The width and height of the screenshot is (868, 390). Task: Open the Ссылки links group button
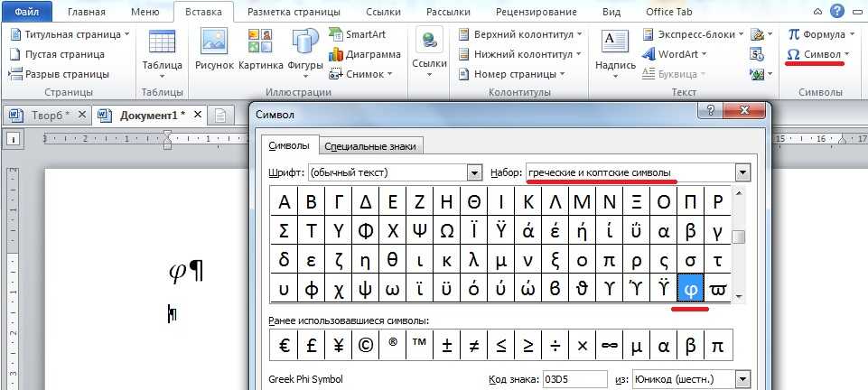pyautogui.click(x=429, y=54)
